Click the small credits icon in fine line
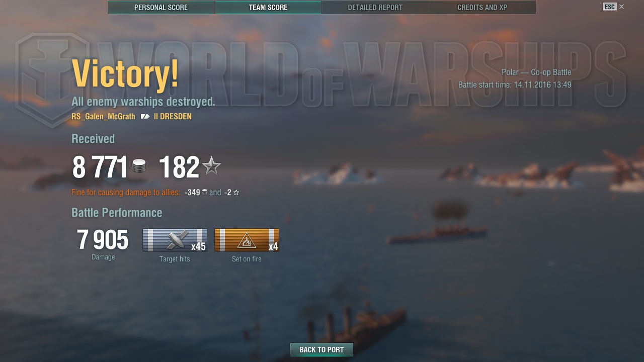Screen dimensions: 644x362 204,192
